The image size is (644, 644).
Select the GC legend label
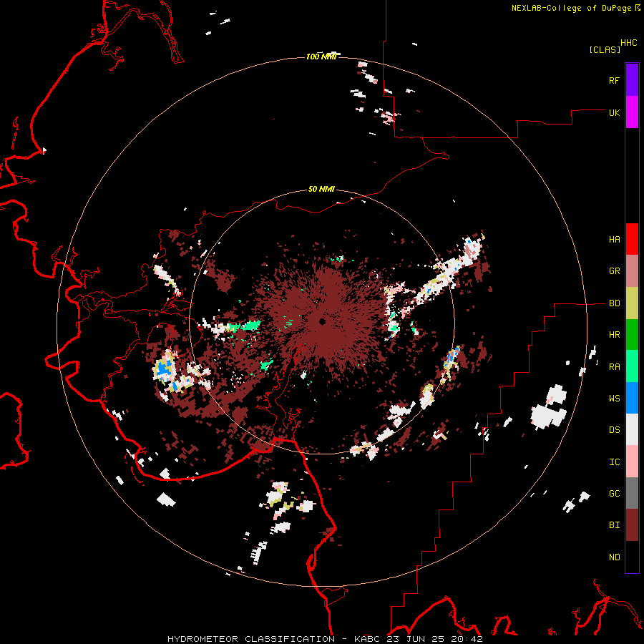click(615, 494)
